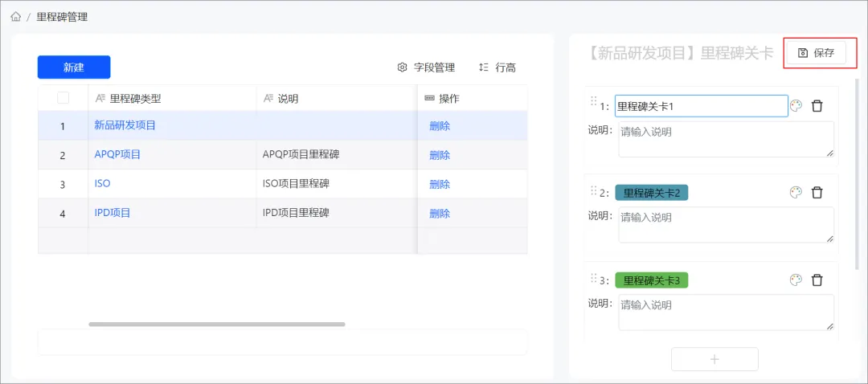The width and height of the screenshot is (868, 384).
Task: Delete milestone 里程碑关卡1 via trash icon
Action: 817,106
